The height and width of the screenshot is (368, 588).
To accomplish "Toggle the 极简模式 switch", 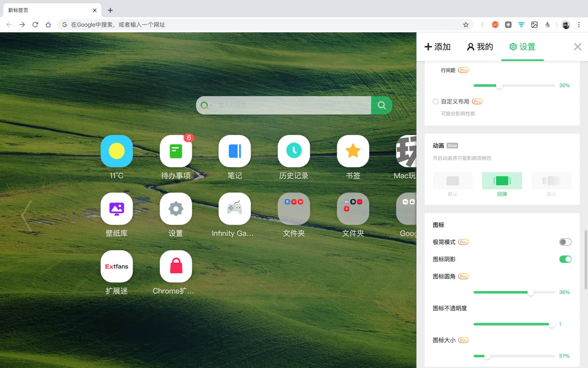I will [565, 242].
